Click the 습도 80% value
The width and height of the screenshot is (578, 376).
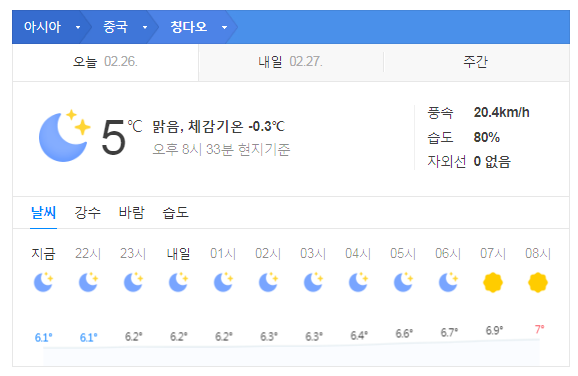click(x=487, y=137)
